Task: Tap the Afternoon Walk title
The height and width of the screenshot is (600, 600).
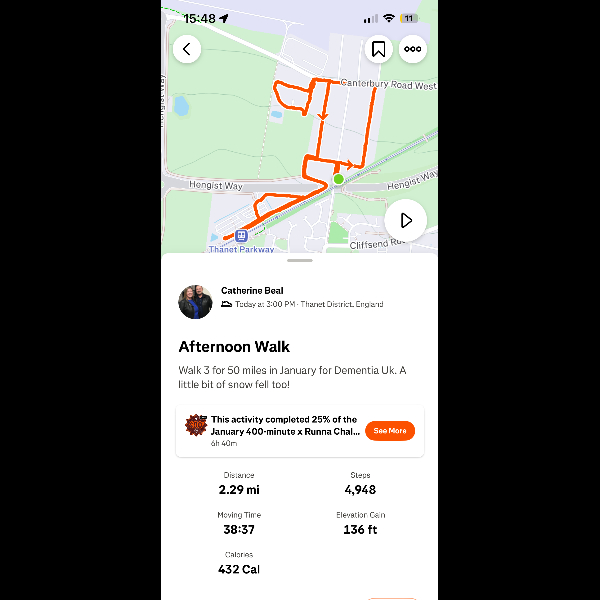Action: (x=234, y=347)
